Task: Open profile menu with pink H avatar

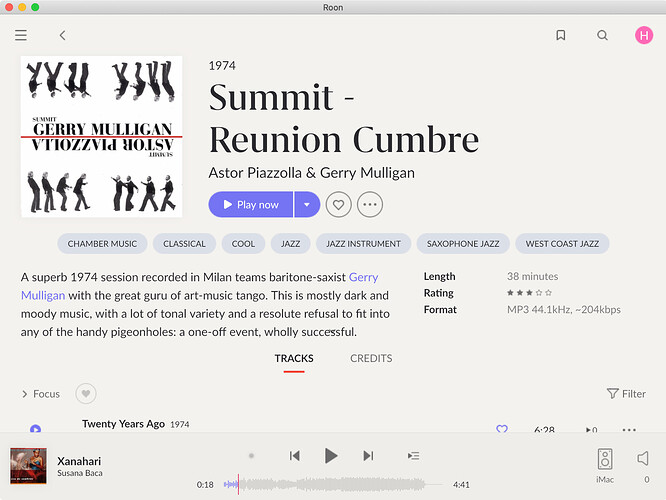Action: pyautogui.click(x=644, y=35)
